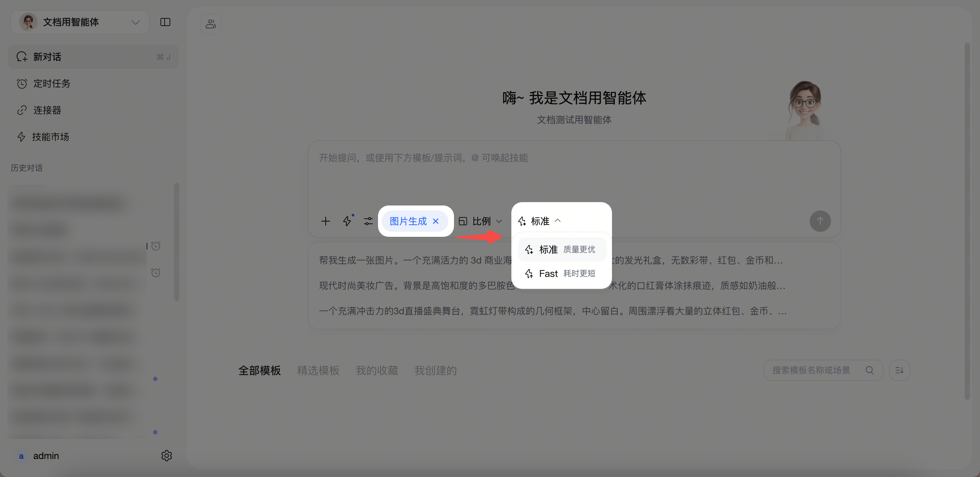980x477 pixels.
Task: Click the admin user profile
Action: [37, 456]
